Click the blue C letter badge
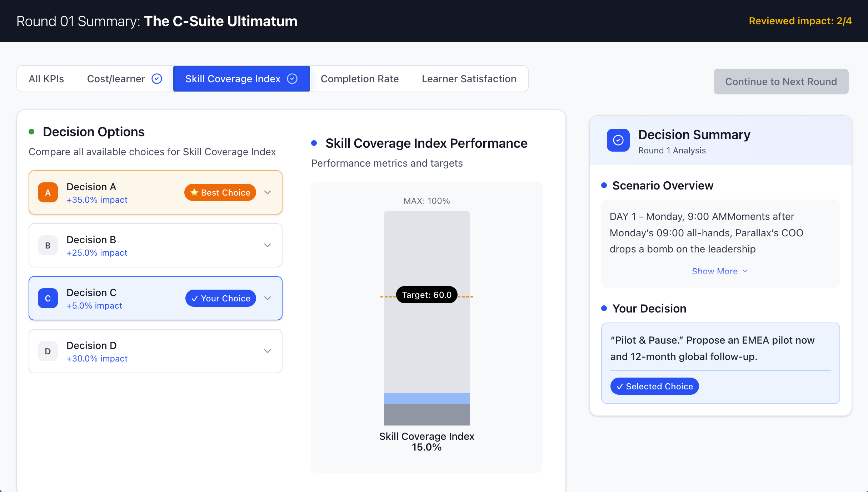 click(x=48, y=299)
